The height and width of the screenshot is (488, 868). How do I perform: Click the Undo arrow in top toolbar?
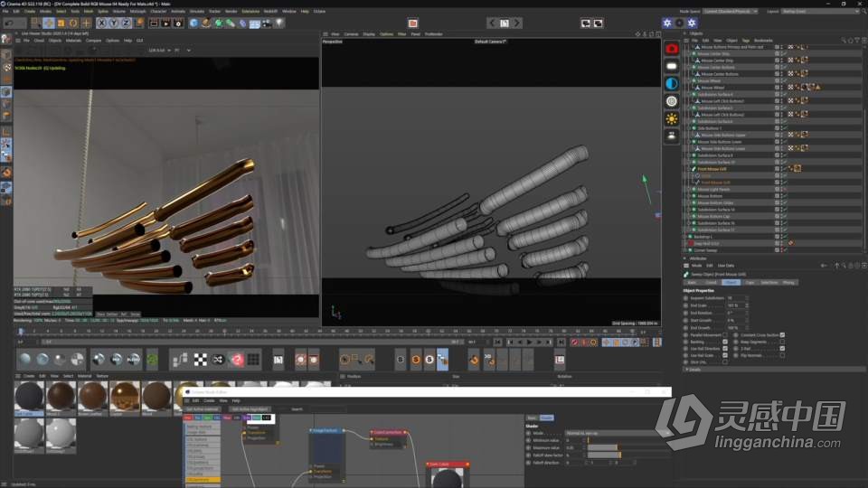pos(9,23)
